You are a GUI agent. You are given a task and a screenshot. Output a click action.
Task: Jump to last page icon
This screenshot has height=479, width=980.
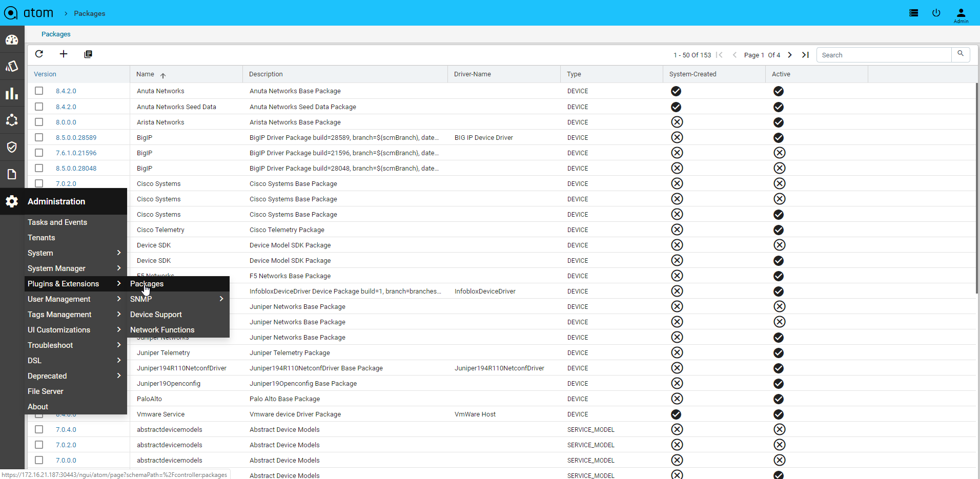tap(805, 55)
